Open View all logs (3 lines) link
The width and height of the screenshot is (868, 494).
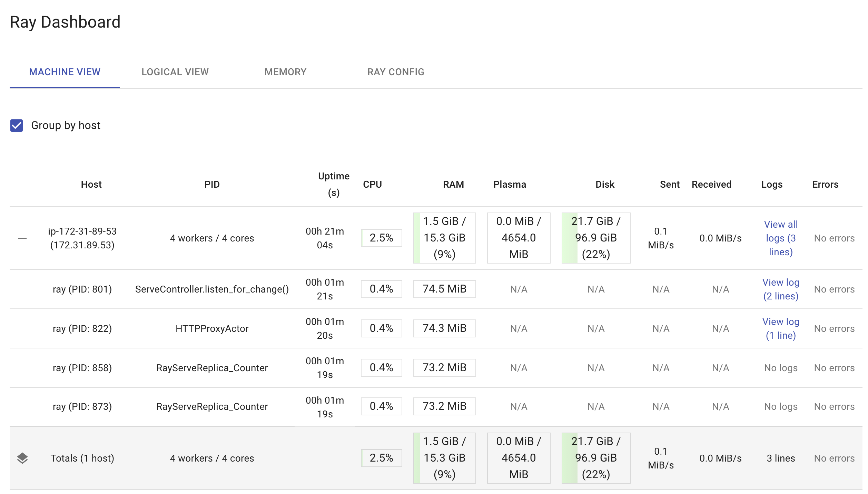click(x=780, y=238)
